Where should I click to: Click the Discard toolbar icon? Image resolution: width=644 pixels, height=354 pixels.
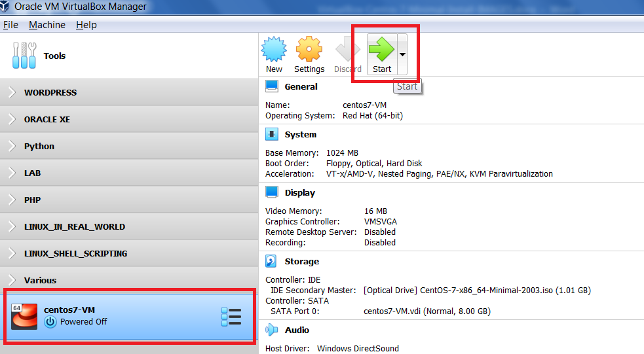[347, 50]
